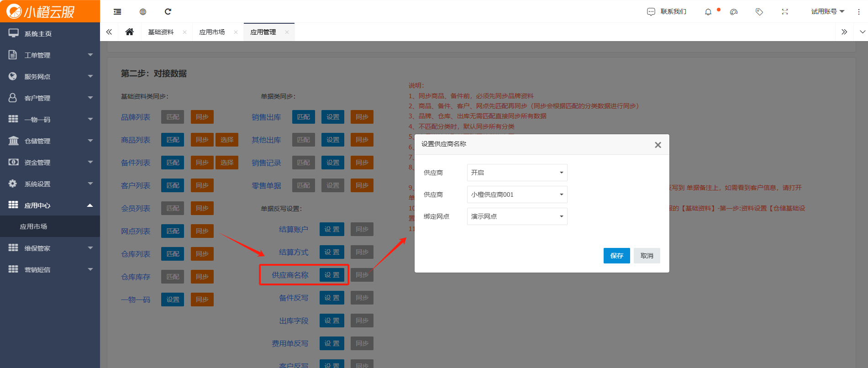Click 联系我们 link
Image resolution: width=868 pixels, height=368 pixels.
pyautogui.click(x=673, y=12)
